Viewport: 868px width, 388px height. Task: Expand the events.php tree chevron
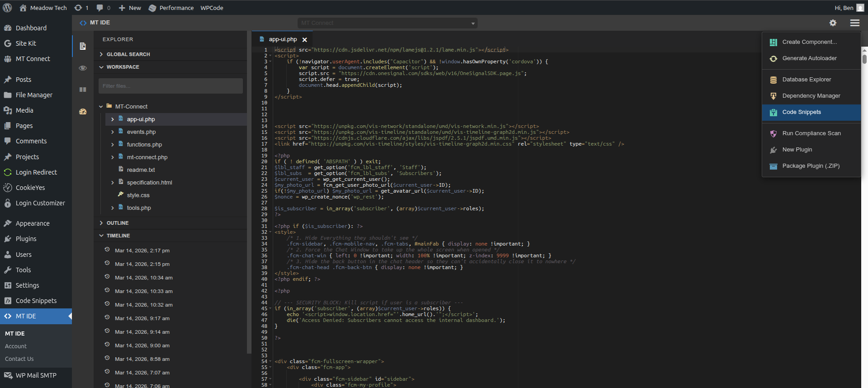(x=113, y=132)
